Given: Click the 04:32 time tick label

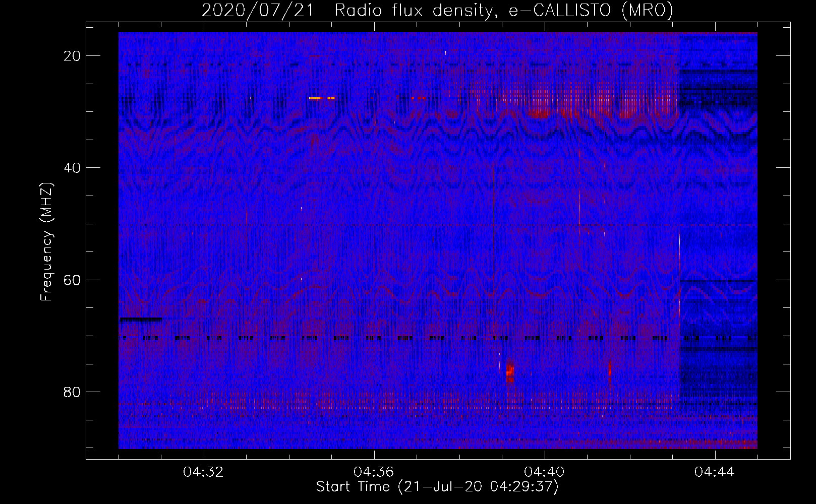Looking at the screenshot, I should [x=204, y=472].
